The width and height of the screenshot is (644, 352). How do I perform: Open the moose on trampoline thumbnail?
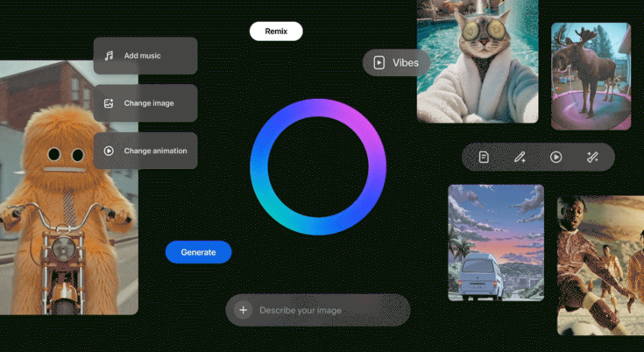(591, 77)
